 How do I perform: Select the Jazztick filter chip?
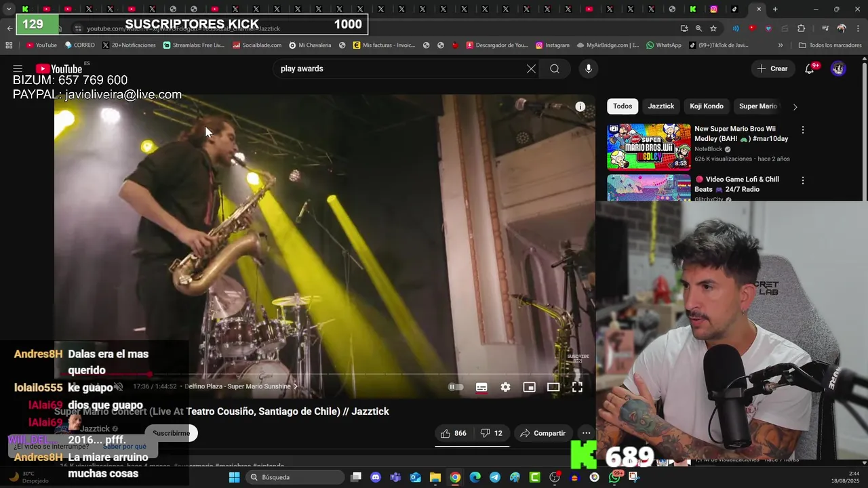tap(661, 106)
